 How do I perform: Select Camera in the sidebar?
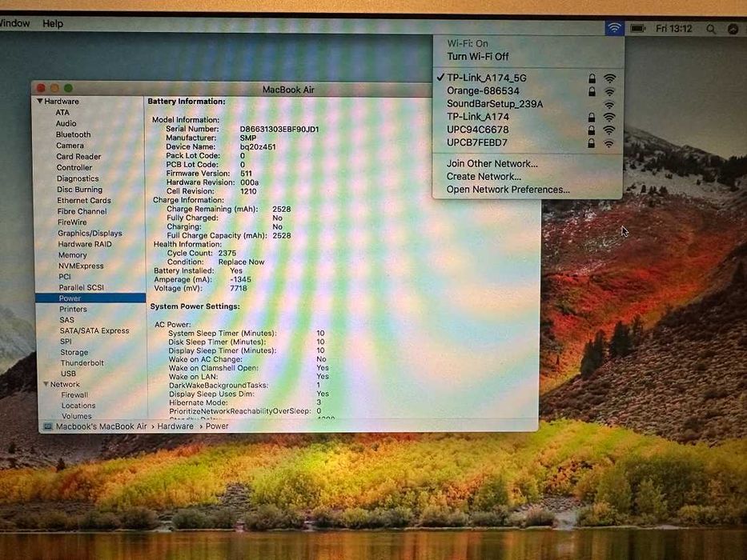[x=70, y=146]
